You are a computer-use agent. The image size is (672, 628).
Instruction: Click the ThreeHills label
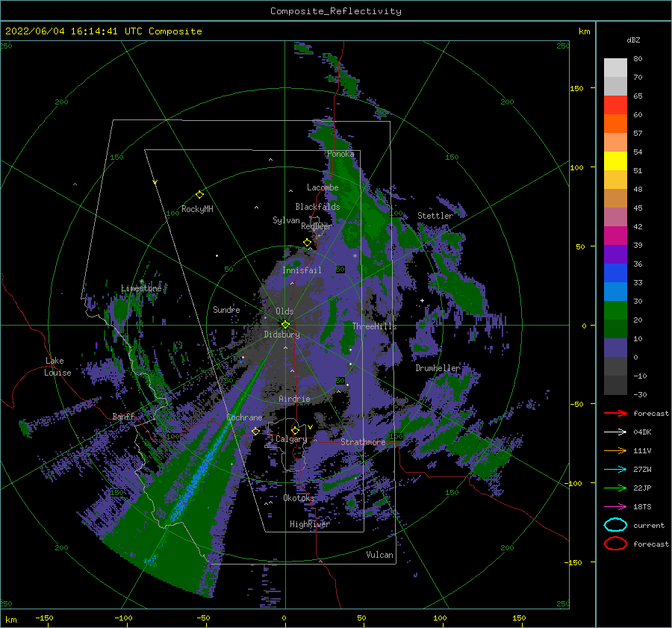pos(374,326)
